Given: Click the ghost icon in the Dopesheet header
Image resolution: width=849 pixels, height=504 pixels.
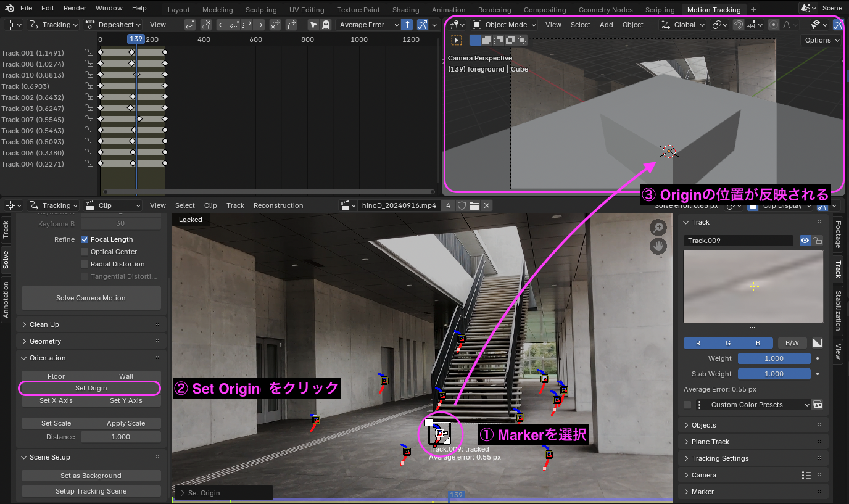Looking at the screenshot, I should (x=326, y=25).
